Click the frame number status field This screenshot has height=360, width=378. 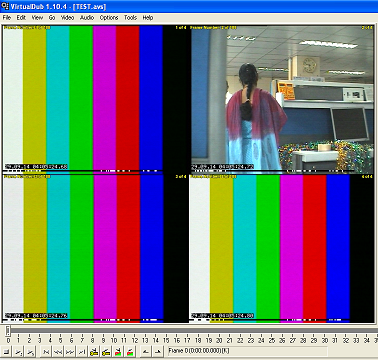[x=247, y=351]
